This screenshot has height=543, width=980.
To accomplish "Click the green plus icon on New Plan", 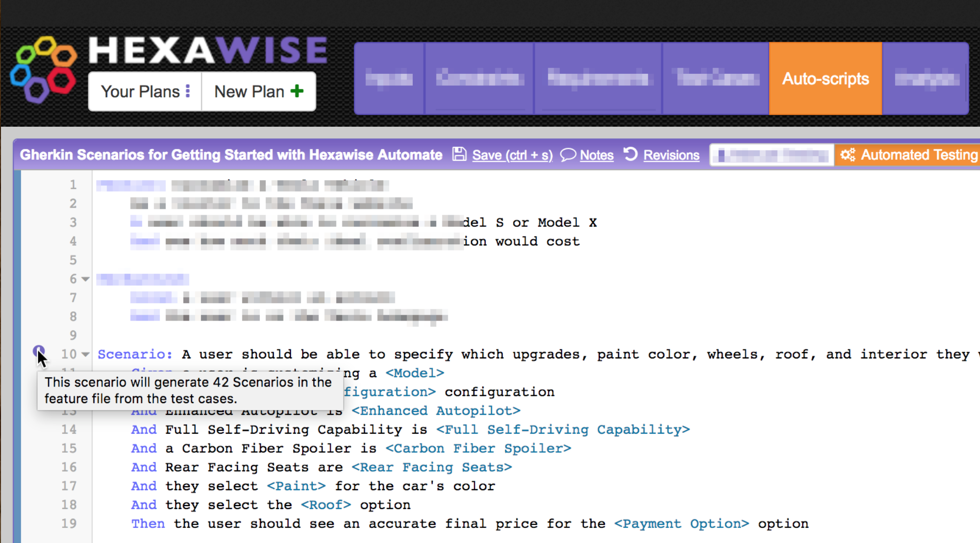I will click(x=297, y=91).
